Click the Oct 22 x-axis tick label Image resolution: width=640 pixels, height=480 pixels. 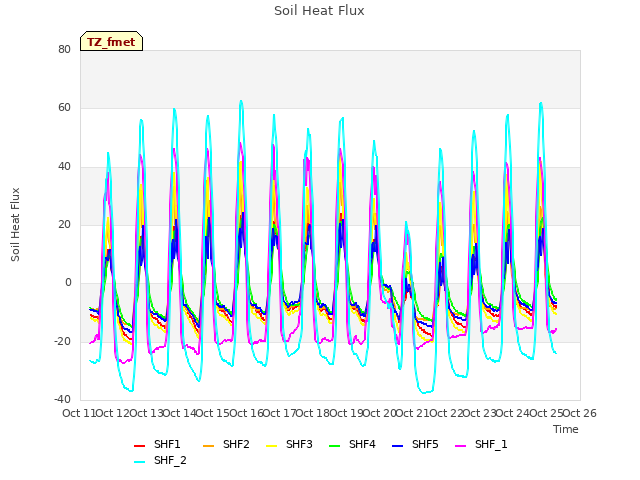pyautogui.click(x=446, y=413)
